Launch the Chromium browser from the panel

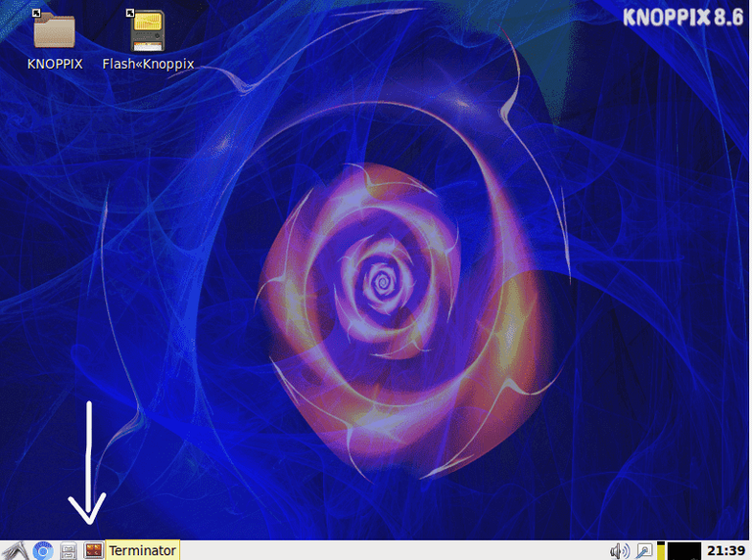click(43, 551)
